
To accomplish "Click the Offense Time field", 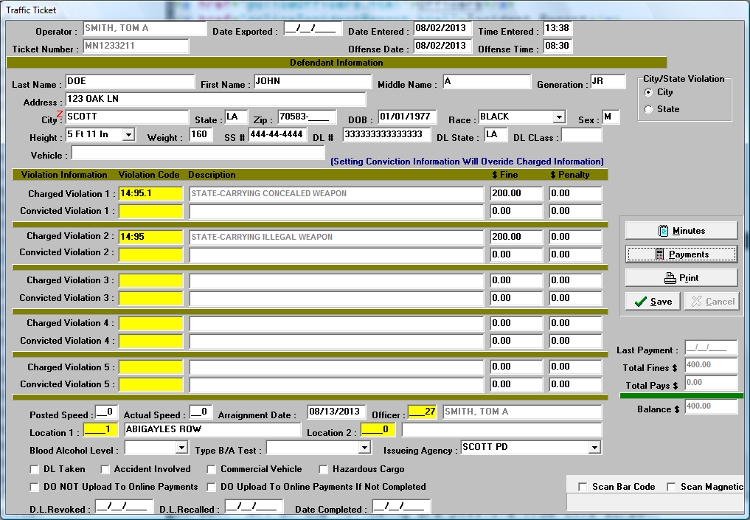I will tap(558, 46).
